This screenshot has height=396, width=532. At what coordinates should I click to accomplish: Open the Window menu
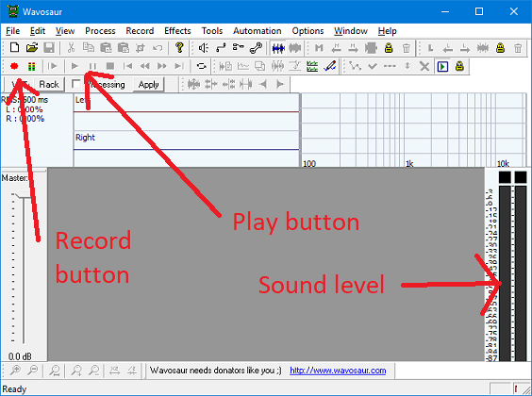(351, 31)
